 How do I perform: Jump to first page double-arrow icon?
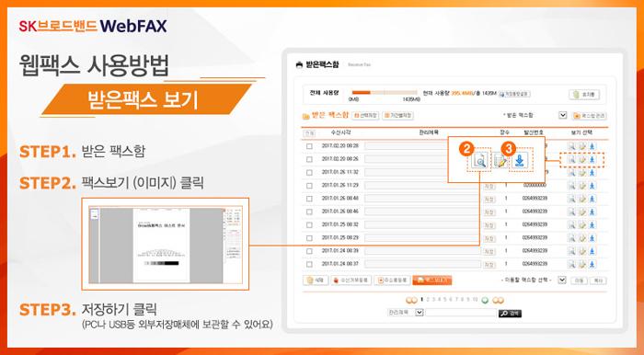tap(411, 300)
